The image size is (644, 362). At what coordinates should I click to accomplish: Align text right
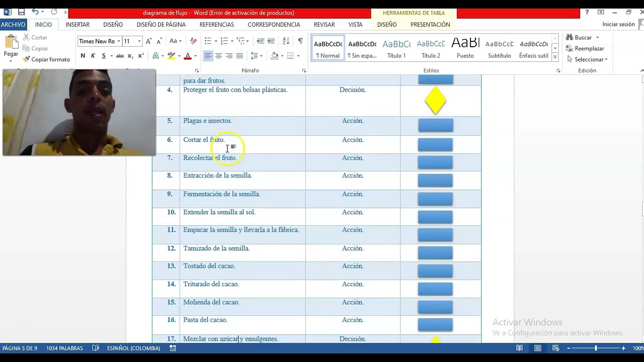click(229, 56)
